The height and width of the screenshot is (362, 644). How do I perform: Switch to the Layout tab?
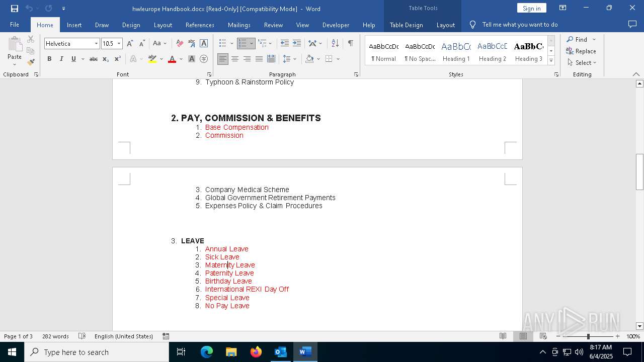(163, 25)
